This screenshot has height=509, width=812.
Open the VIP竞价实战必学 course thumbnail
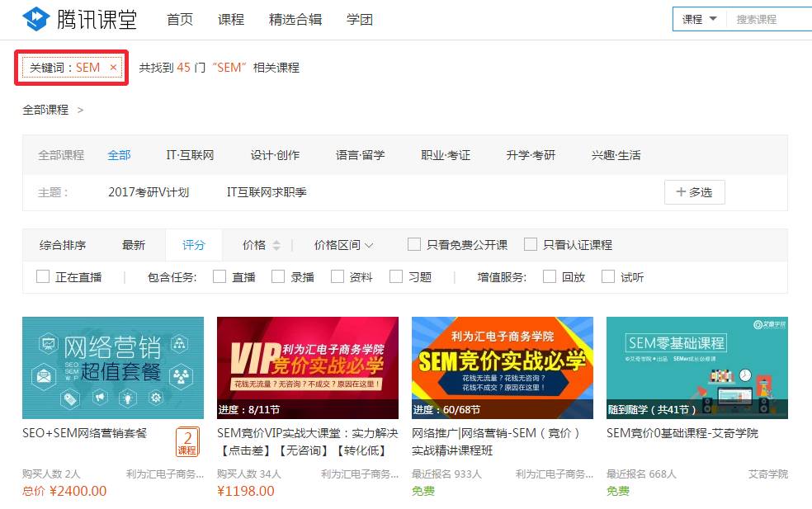click(308, 368)
